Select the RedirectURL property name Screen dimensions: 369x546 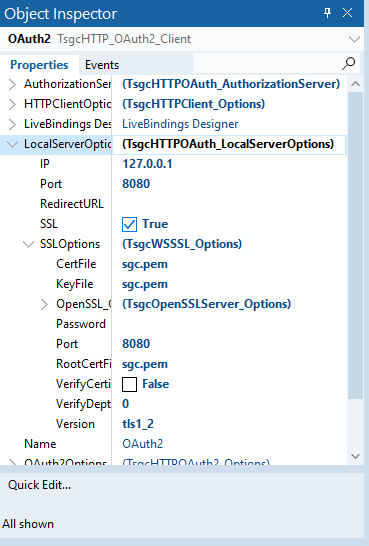[72, 204]
